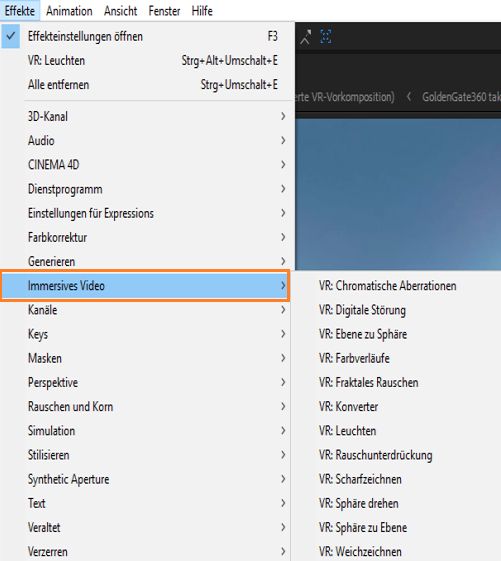Expand the 3D-Kanal submenu arrow

[283, 116]
